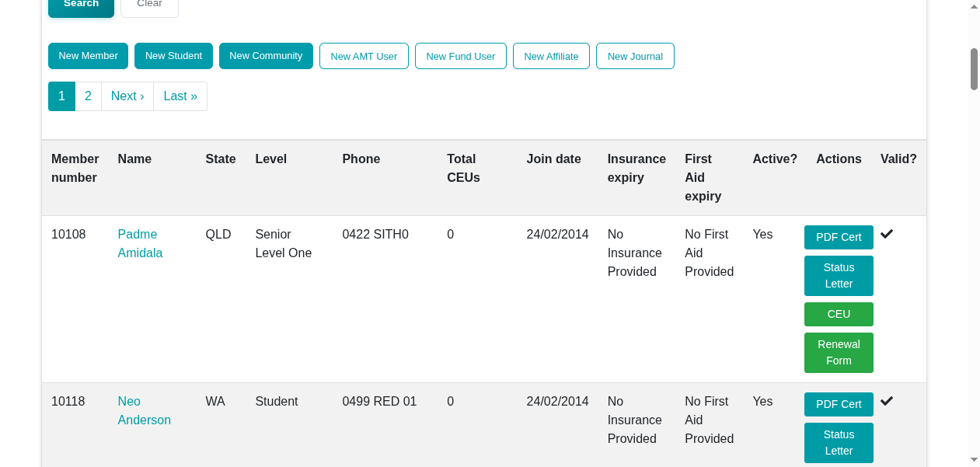Go to page 2 of results
The height and width of the screenshot is (467, 980).
click(88, 96)
